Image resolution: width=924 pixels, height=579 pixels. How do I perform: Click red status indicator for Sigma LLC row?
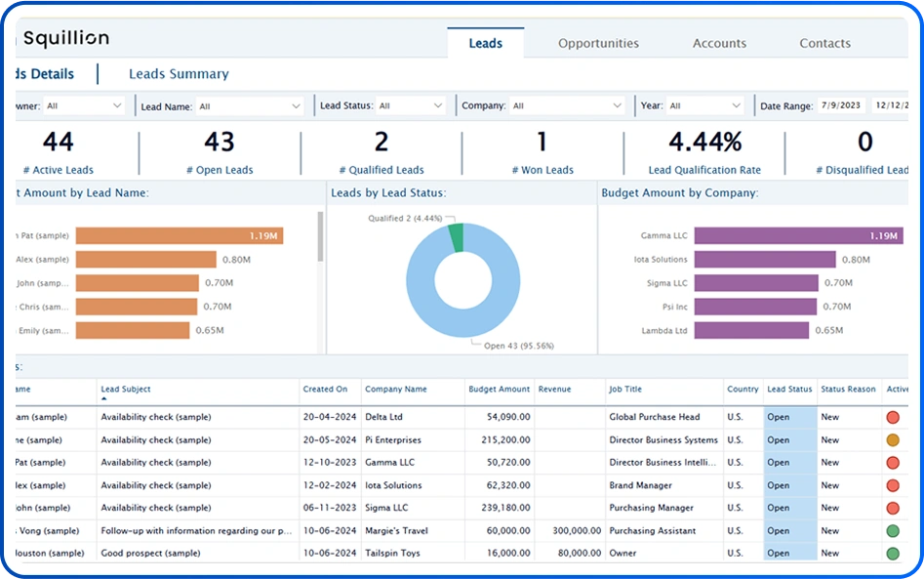892,508
